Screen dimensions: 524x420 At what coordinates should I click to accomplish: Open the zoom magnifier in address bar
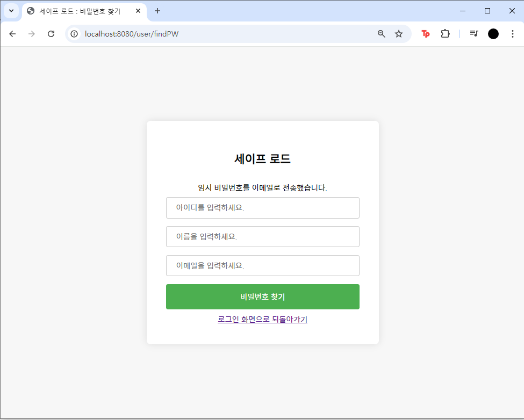(381, 34)
